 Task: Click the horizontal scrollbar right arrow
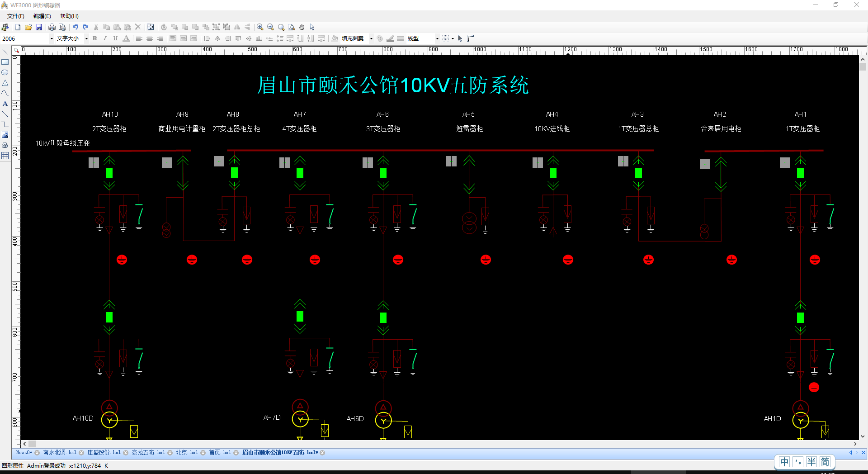(x=855, y=444)
